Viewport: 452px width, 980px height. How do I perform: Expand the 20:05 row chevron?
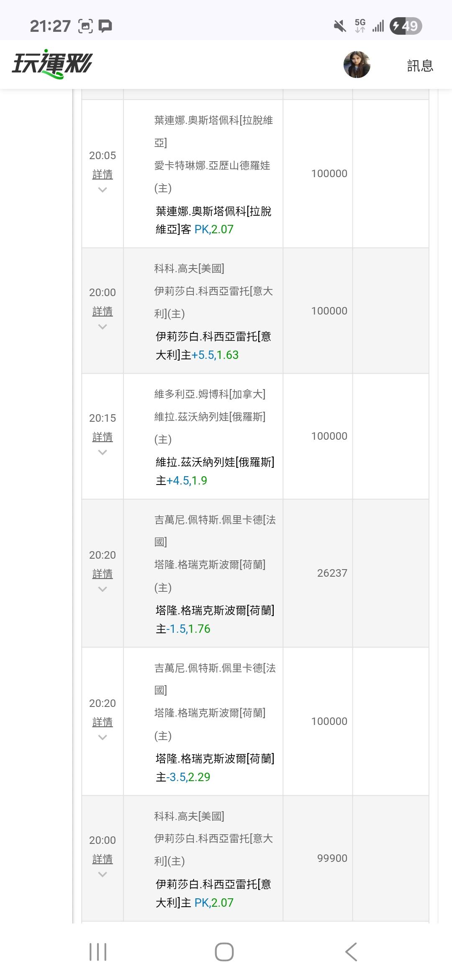point(103,190)
